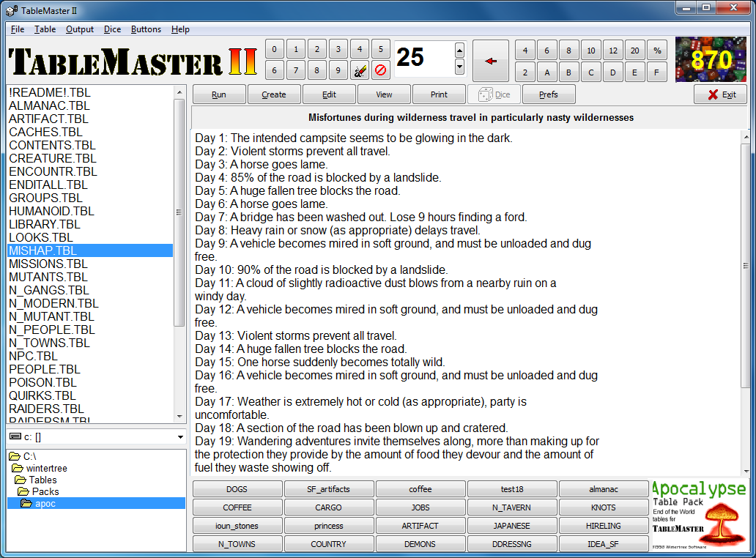Open the Output menu
The height and width of the screenshot is (558, 756).
click(x=80, y=29)
